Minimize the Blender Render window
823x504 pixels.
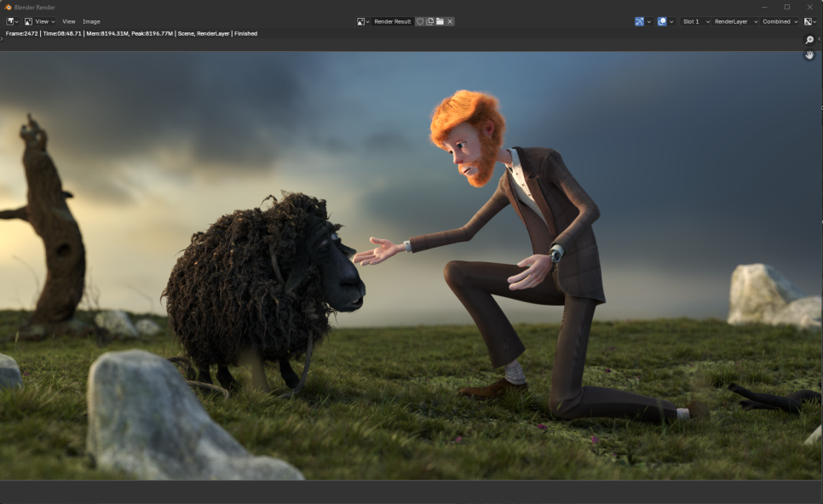[764, 7]
